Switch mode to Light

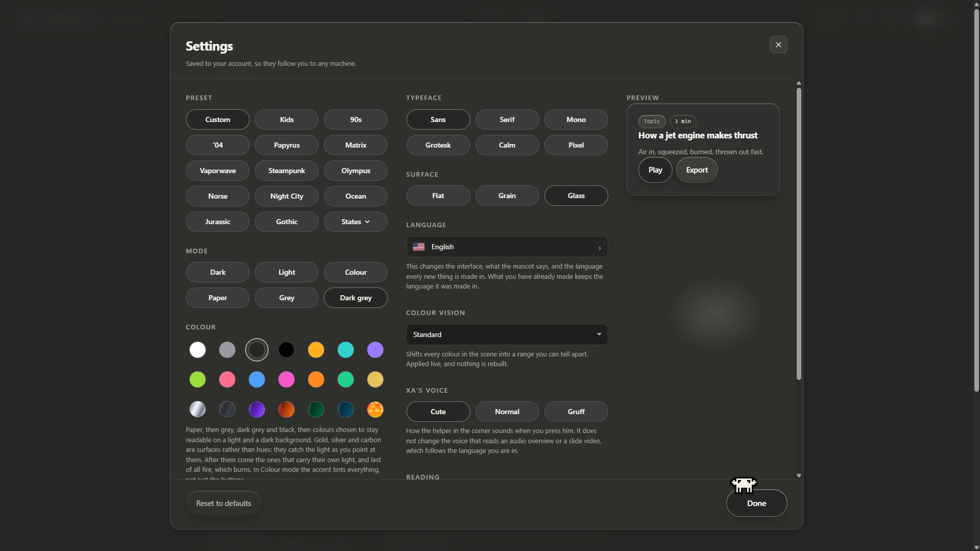click(x=286, y=272)
